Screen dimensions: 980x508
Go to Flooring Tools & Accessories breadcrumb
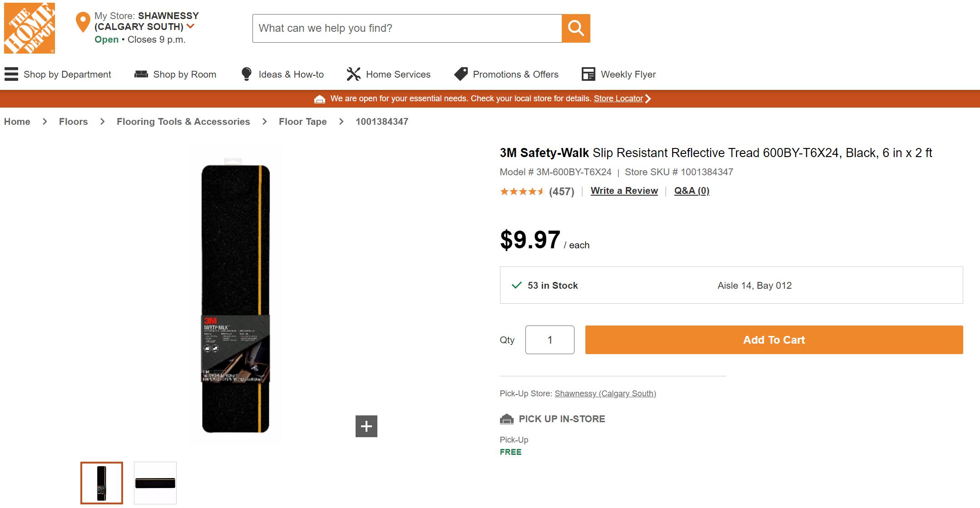coord(183,122)
